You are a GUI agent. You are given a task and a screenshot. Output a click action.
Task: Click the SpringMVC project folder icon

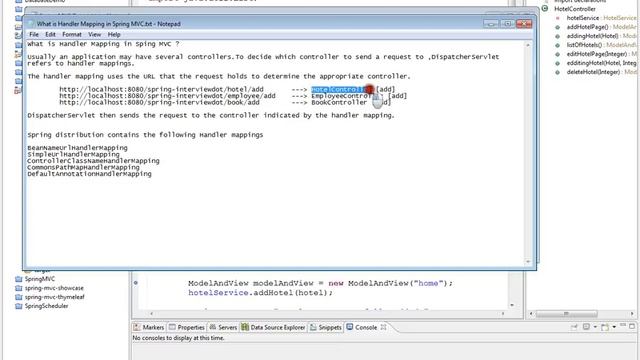(18, 279)
